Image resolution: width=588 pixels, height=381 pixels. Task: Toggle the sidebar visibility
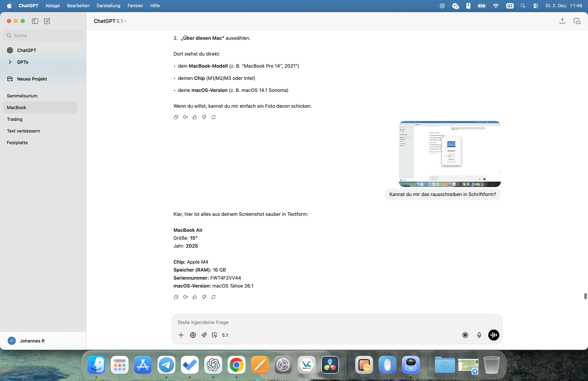[35, 21]
